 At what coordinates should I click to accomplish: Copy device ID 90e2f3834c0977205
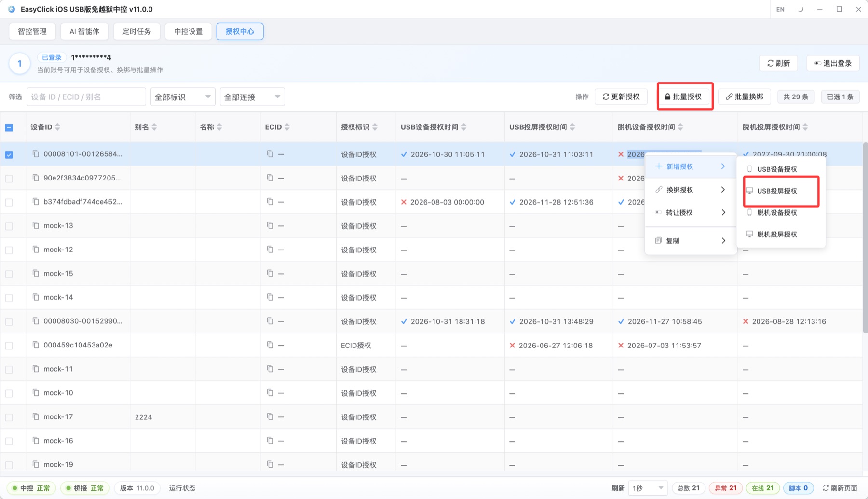pos(36,178)
